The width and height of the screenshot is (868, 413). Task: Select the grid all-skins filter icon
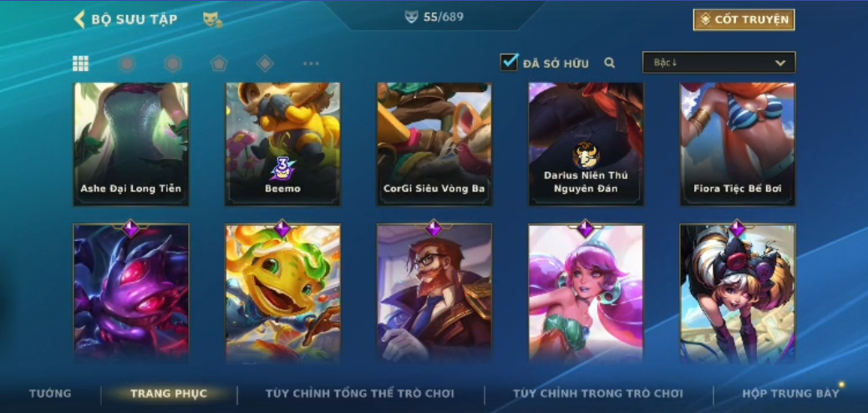point(81,64)
